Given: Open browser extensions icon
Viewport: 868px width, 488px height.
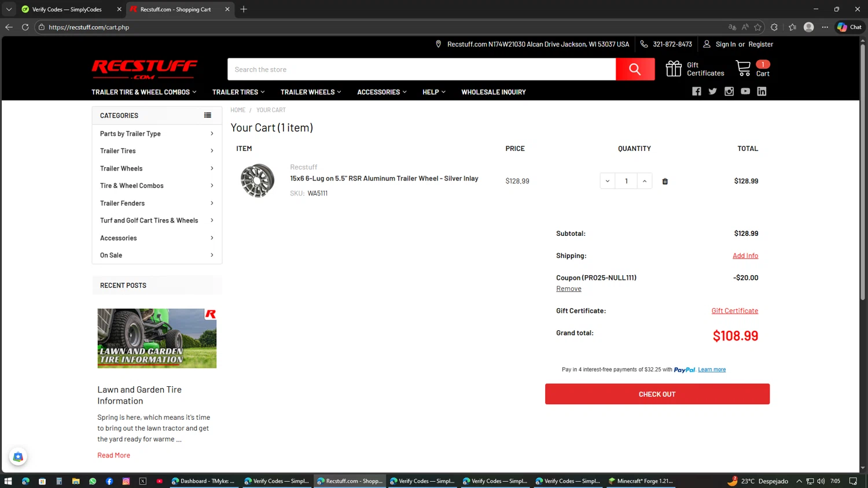Looking at the screenshot, I should click(x=774, y=27).
